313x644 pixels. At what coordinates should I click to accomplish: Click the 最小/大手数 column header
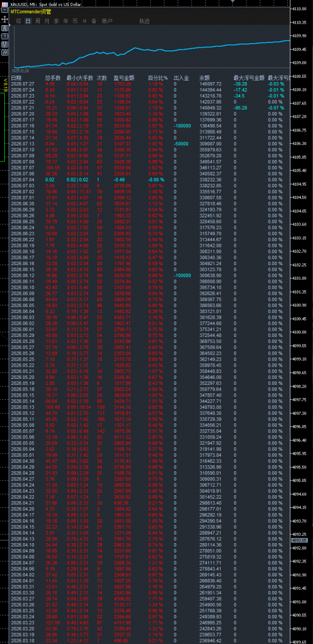pyautogui.click(x=80, y=78)
